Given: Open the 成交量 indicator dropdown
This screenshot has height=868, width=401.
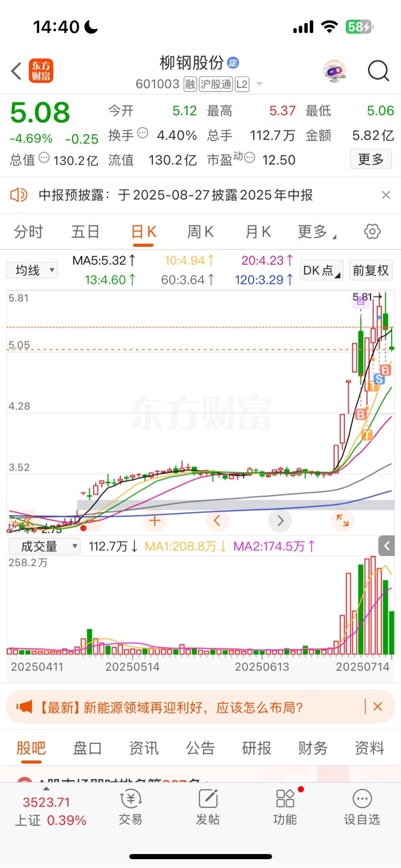Looking at the screenshot, I should click(x=44, y=546).
